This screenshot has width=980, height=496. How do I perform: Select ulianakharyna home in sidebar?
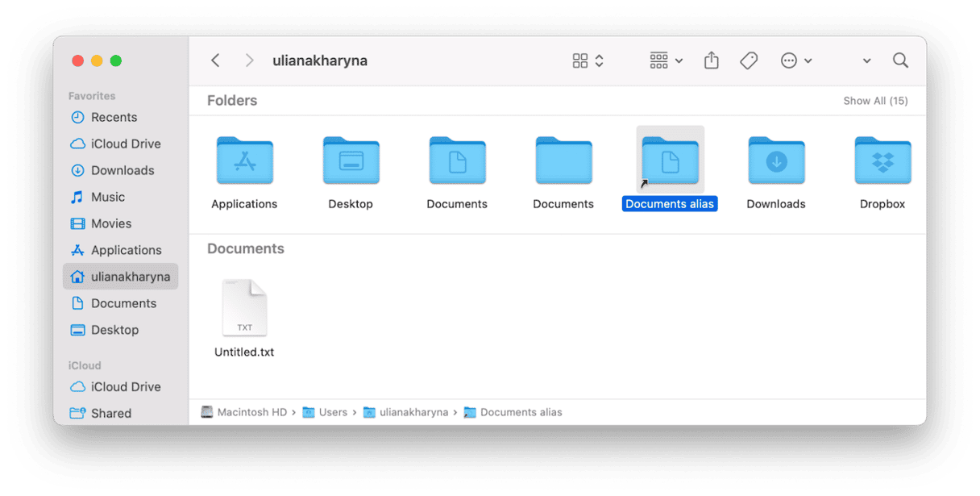click(121, 277)
